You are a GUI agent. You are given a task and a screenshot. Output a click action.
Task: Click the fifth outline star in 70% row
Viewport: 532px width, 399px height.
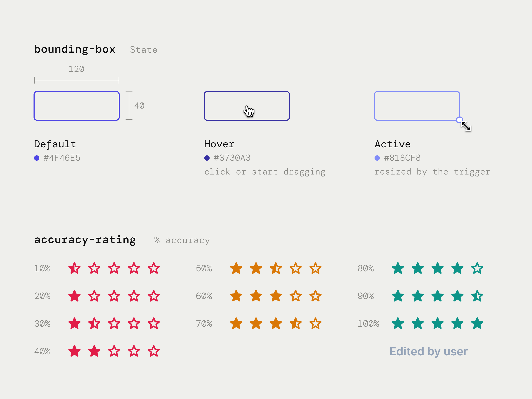(x=315, y=323)
